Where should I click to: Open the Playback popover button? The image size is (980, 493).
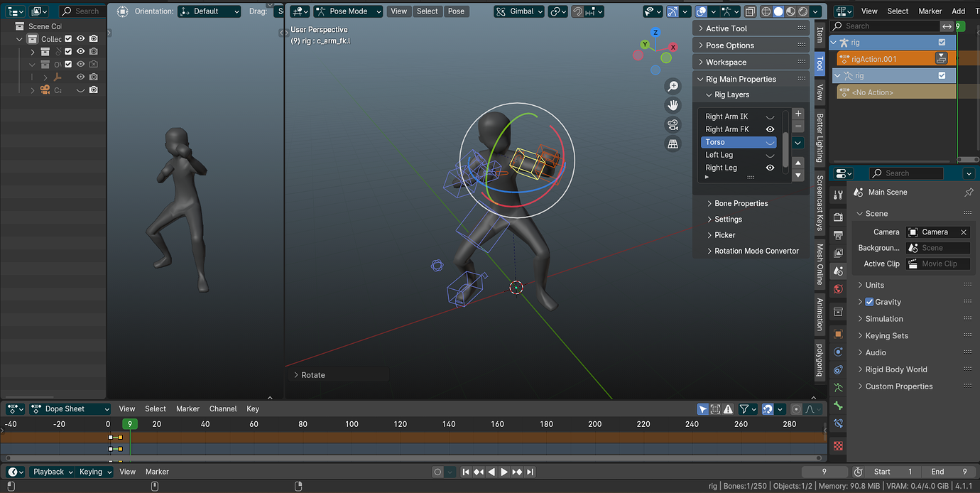(52, 472)
